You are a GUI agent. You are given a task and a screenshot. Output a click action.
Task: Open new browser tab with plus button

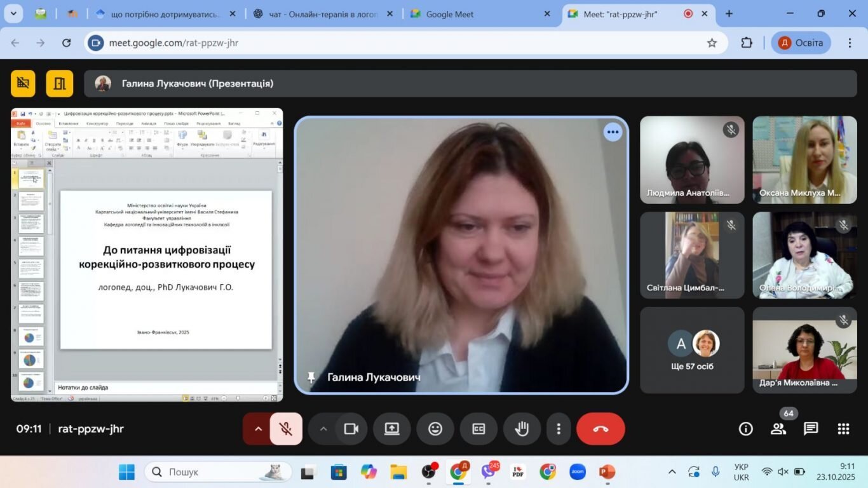(x=729, y=13)
